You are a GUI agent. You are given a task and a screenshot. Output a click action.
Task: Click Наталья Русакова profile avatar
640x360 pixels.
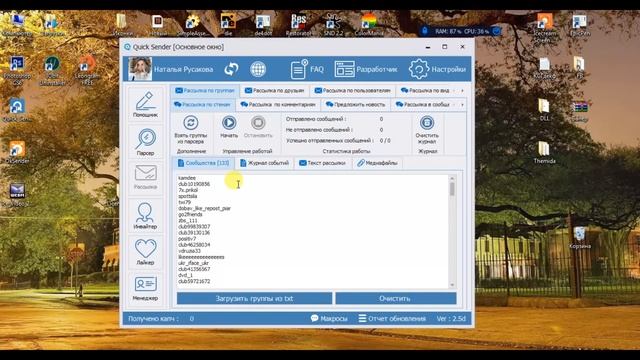pos(140,69)
